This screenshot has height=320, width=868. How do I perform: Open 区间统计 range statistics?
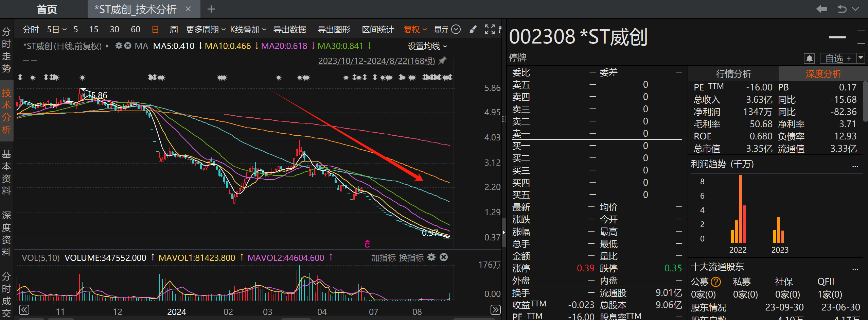click(378, 30)
